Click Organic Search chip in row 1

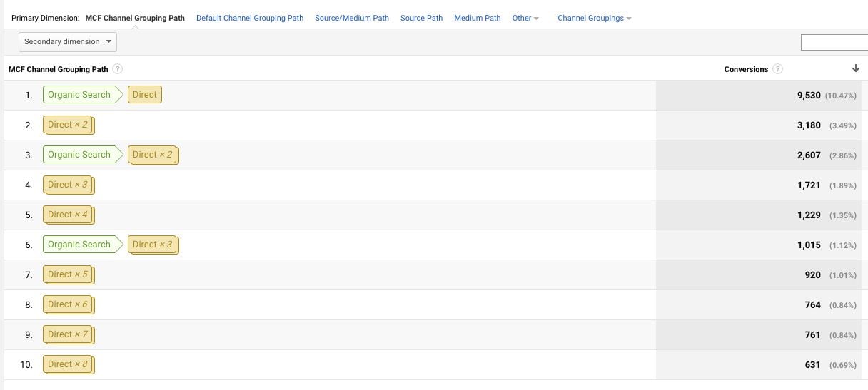(79, 95)
